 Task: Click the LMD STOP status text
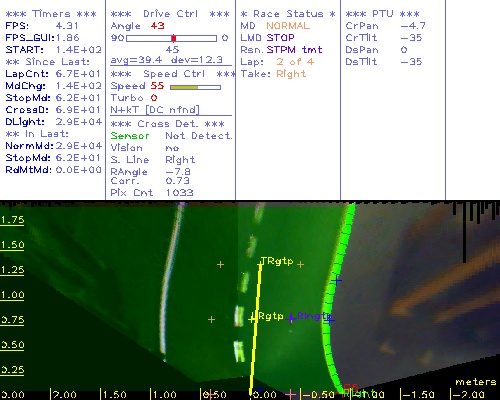[x=267, y=38]
